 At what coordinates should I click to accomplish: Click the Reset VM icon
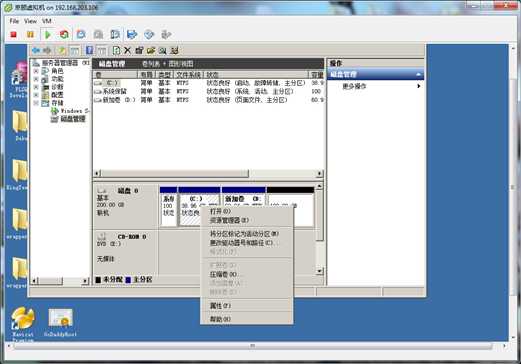click(64, 34)
